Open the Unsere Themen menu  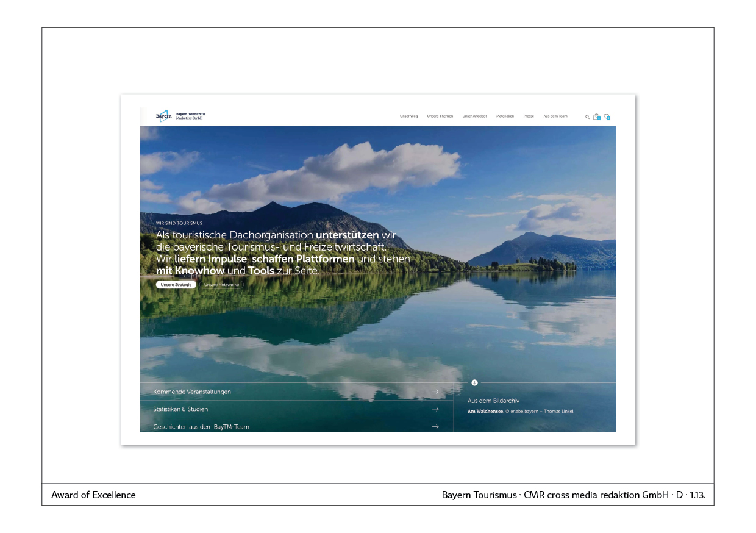coord(440,116)
